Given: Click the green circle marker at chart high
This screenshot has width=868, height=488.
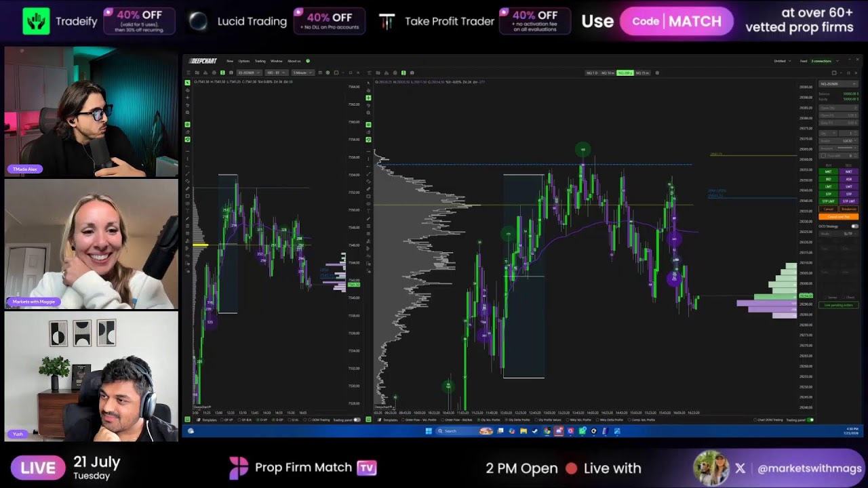Looking at the screenshot, I should tap(583, 149).
